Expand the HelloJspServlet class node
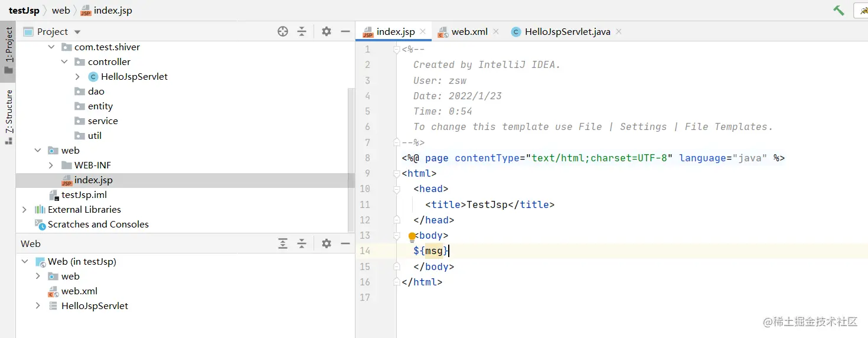This screenshot has width=868, height=338. click(x=77, y=76)
